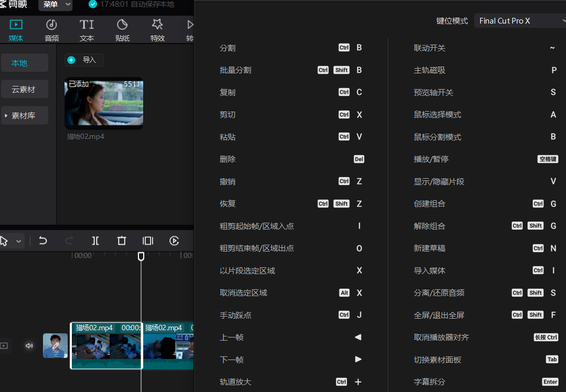Viewport: 566px width, 392px height.
Task: Mute the track using the speaker toggle
Action: point(29,345)
